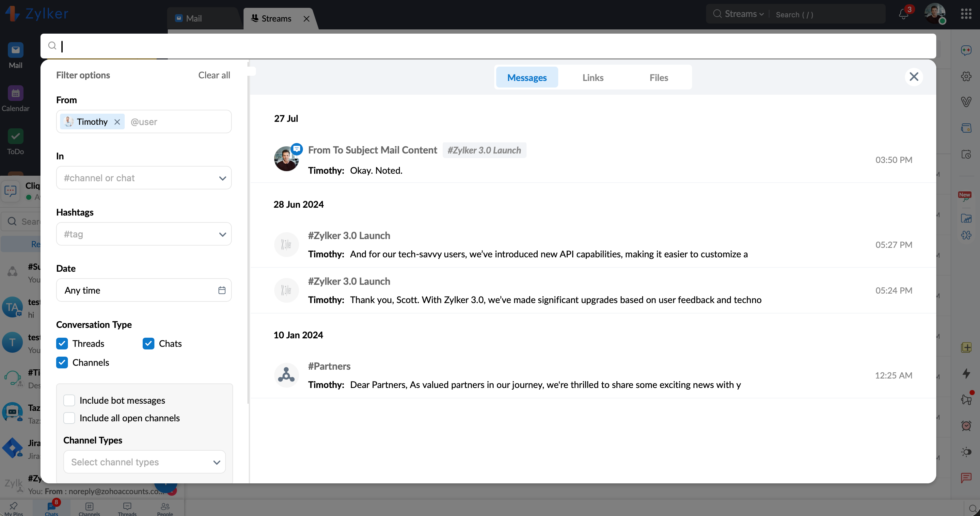Switch to the Links results tab
This screenshot has width=980, height=516.
pyautogui.click(x=593, y=77)
